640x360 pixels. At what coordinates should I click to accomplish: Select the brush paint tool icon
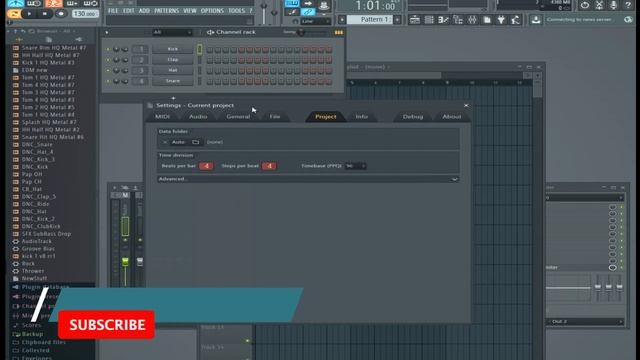(292, 12)
